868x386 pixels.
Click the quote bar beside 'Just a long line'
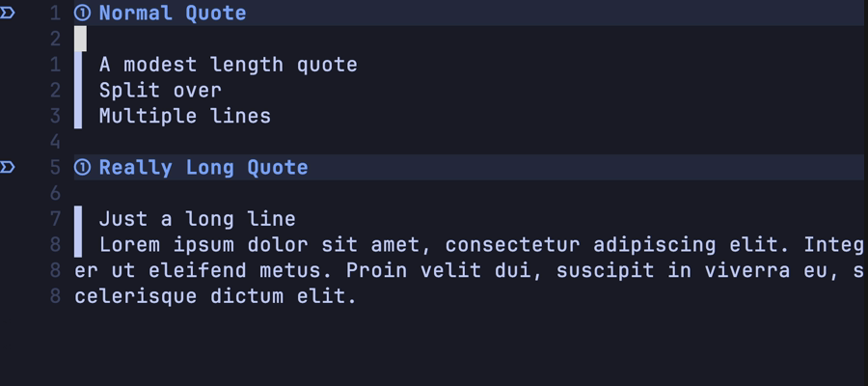pos(78,219)
